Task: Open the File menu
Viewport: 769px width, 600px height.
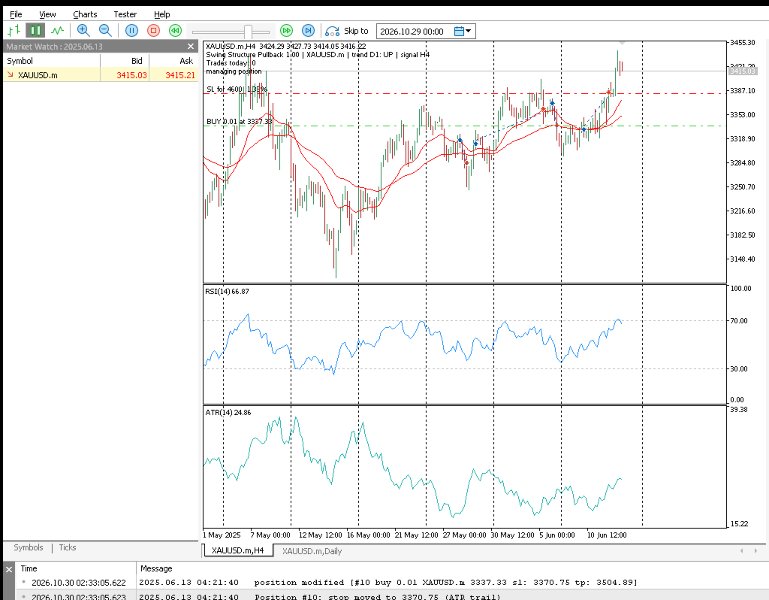Action: click(16, 14)
